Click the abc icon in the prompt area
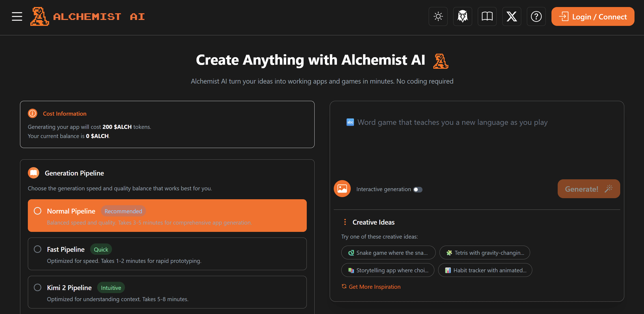Image resolution: width=644 pixels, height=314 pixels. pos(350,122)
